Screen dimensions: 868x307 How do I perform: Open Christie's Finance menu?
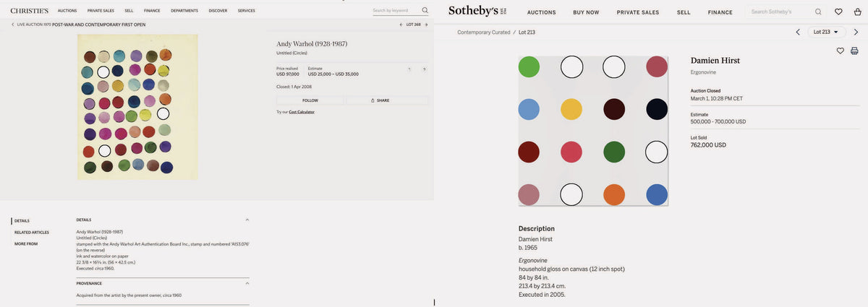click(152, 11)
